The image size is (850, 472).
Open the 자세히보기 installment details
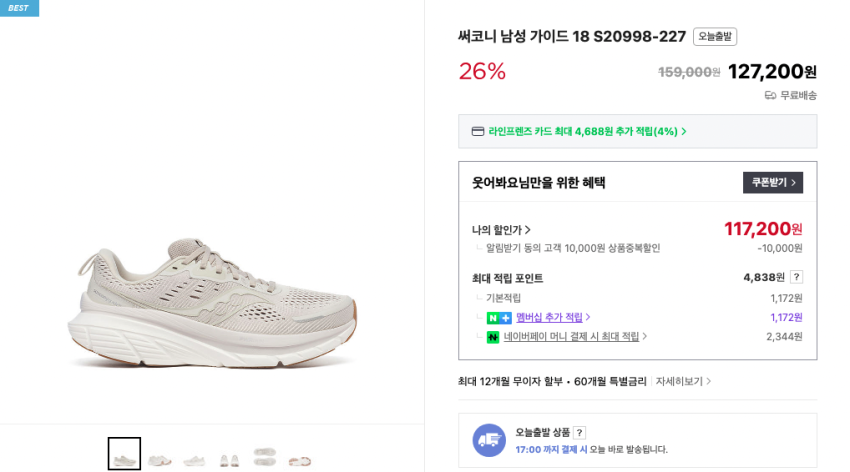[683, 381]
